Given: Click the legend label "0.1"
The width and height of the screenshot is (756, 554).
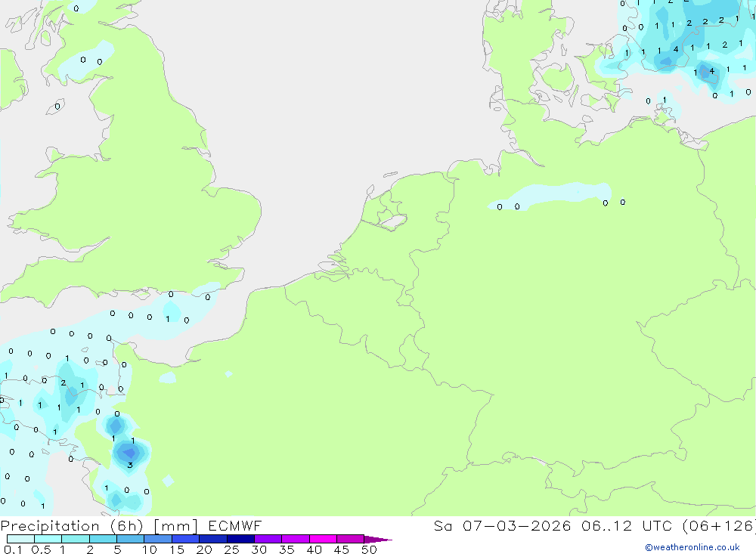Looking at the screenshot, I should click(13, 549).
